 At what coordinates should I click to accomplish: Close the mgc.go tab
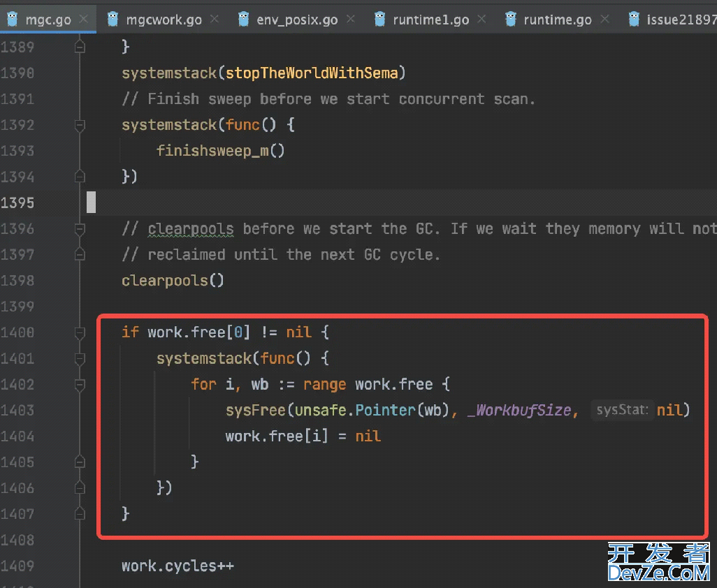(83, 19)
